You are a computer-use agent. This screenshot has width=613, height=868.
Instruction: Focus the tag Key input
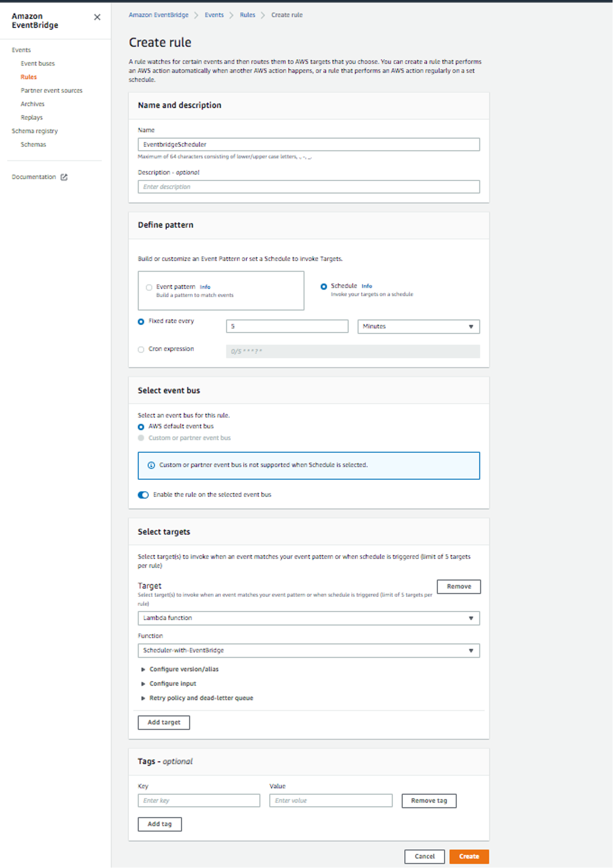click(199, 801)
